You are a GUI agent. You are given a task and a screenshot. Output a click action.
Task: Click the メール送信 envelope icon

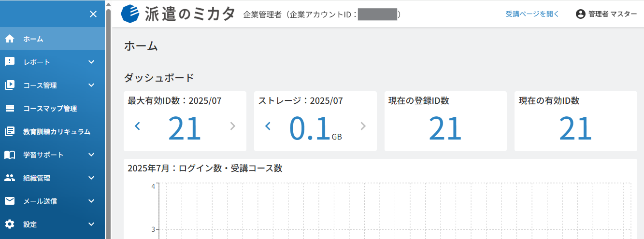tap(10, 201)
